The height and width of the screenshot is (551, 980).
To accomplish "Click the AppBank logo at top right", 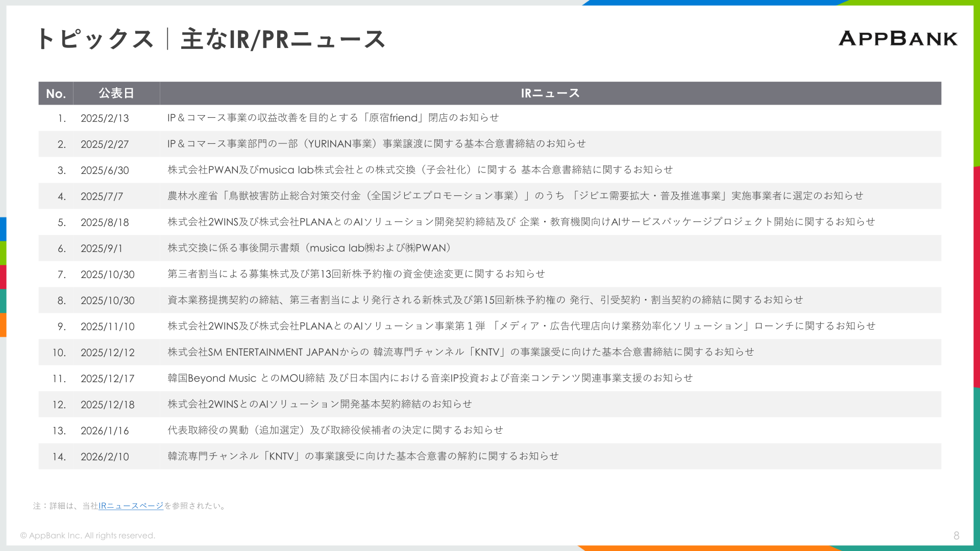I will tap(898, 38).
